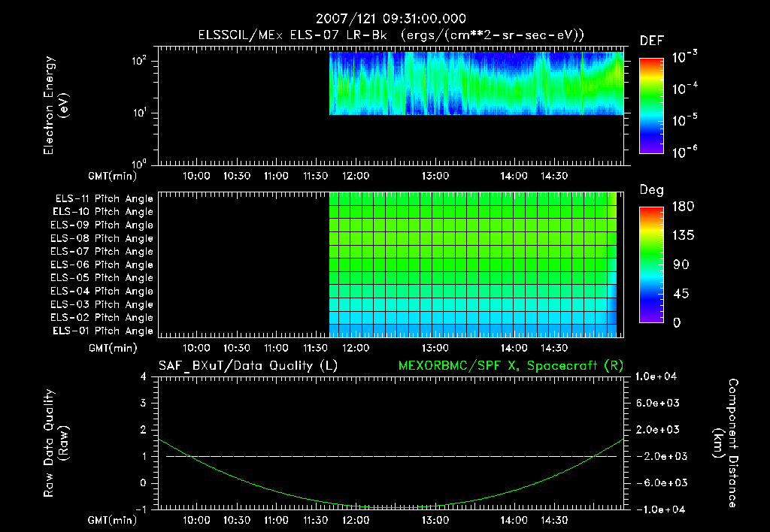The width and height of the screenshot is (770, 532).
Task: Click the 13:00 tick label under pitch angle panel
Action: [x=435, y=349]
